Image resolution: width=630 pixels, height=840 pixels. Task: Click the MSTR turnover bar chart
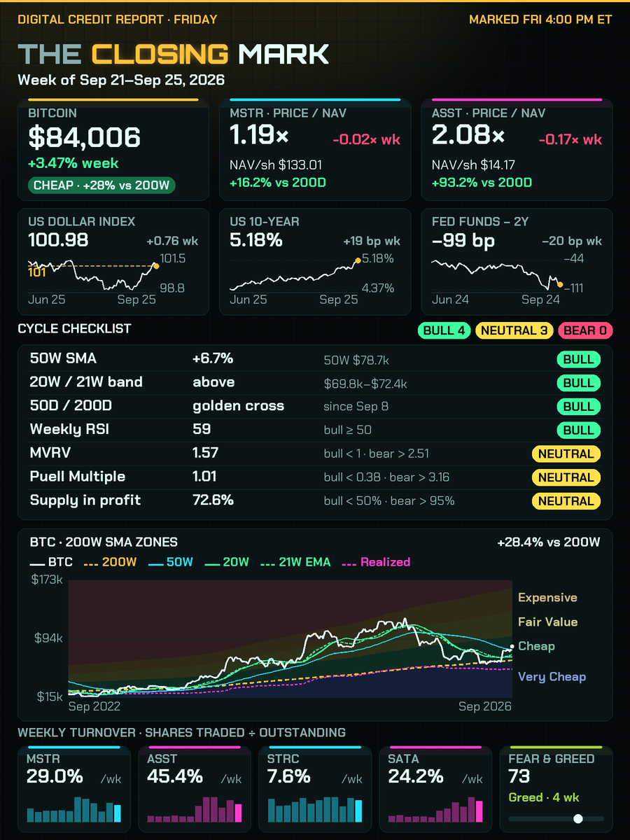pyautogui.click(x=74, y=809)
